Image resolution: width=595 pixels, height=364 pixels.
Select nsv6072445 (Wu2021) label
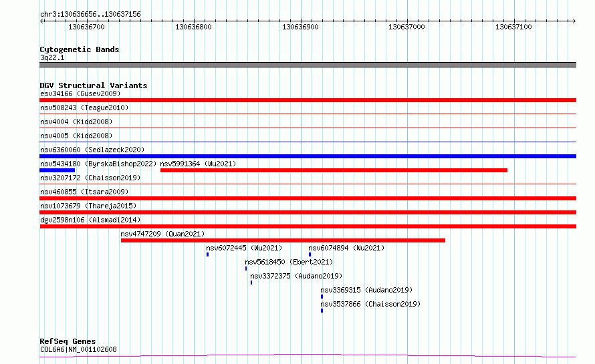[245, 248]
